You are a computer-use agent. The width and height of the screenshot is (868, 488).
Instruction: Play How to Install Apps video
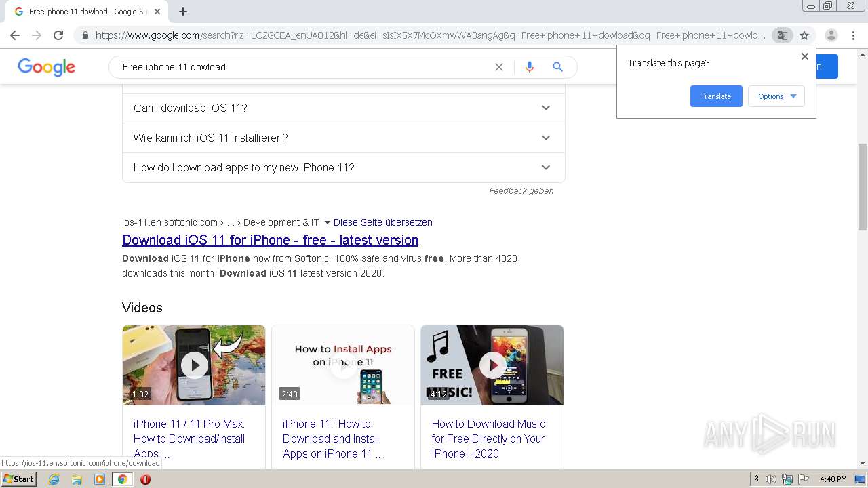point(343,365)
